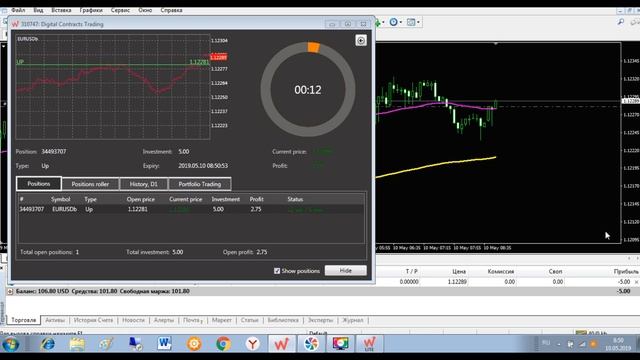
Task: Click the green UP level line label
Action: tap(20, 62)
